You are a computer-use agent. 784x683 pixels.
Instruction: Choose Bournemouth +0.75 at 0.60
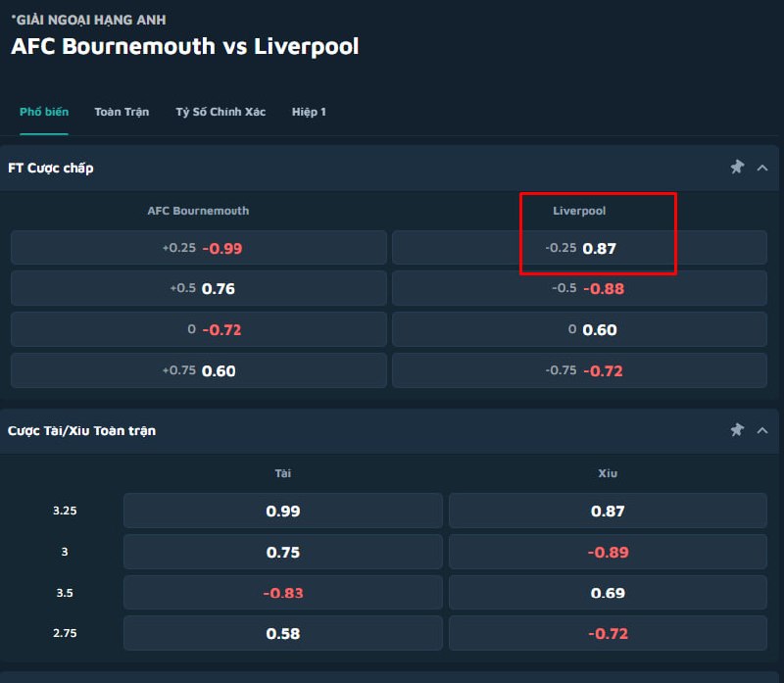click(x=199, y=370)
